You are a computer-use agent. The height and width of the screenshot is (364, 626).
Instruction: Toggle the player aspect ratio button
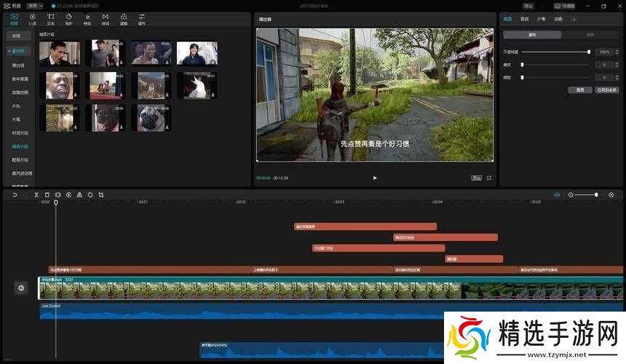tap(477, 178)
